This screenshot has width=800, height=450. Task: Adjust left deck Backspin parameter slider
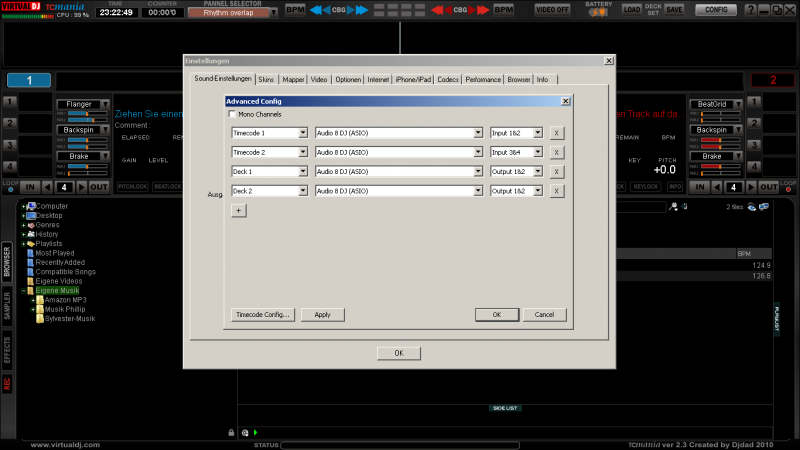point(87,140)
